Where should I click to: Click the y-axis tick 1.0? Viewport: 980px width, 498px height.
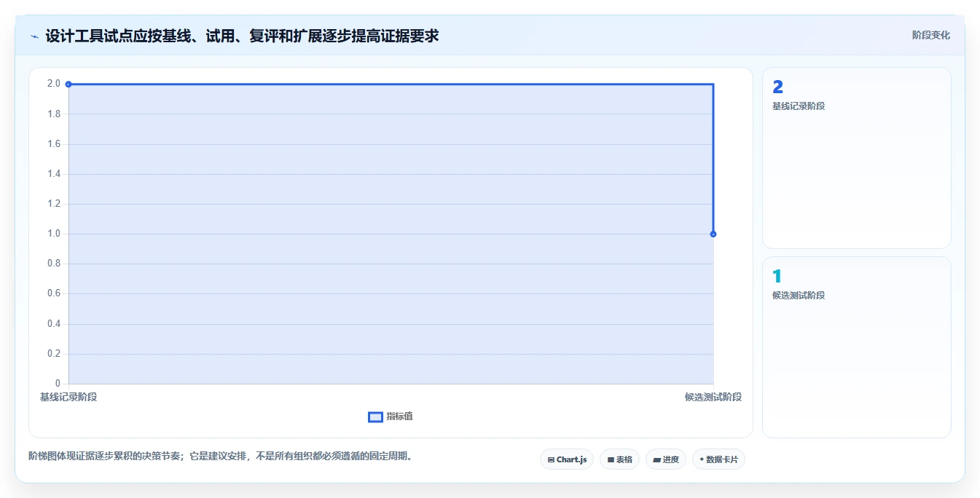tap(54, 234)
